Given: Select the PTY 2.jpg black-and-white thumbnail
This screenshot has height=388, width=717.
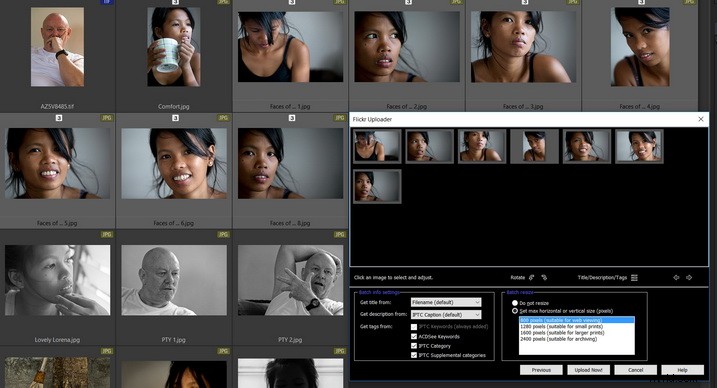Looking at the screenshot, I should tap(290, 280).
